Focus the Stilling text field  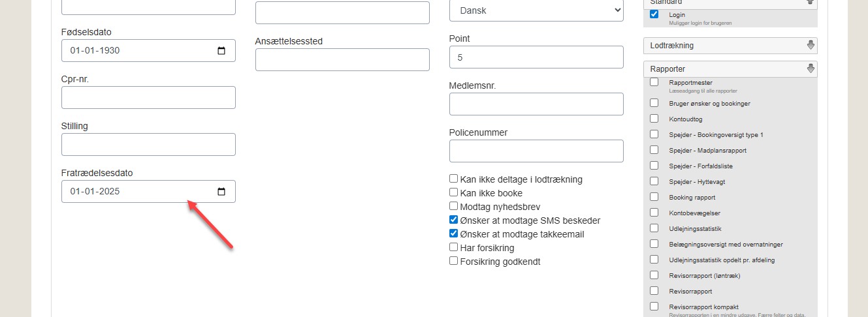[x=148, y=145]
